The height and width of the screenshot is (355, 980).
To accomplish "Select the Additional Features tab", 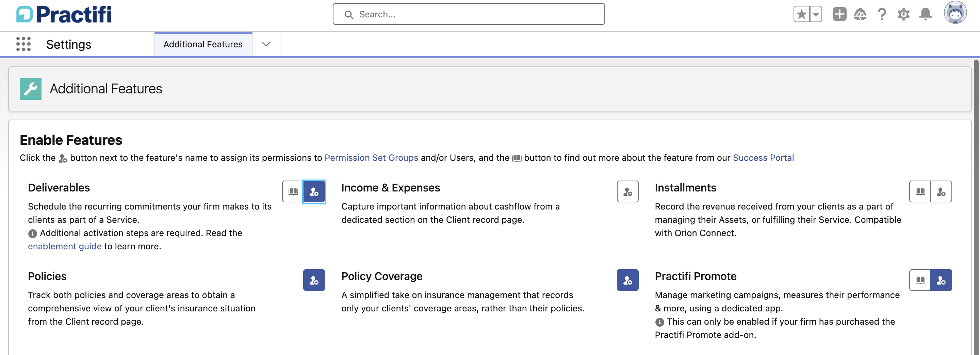I will (x=203, y=45).
